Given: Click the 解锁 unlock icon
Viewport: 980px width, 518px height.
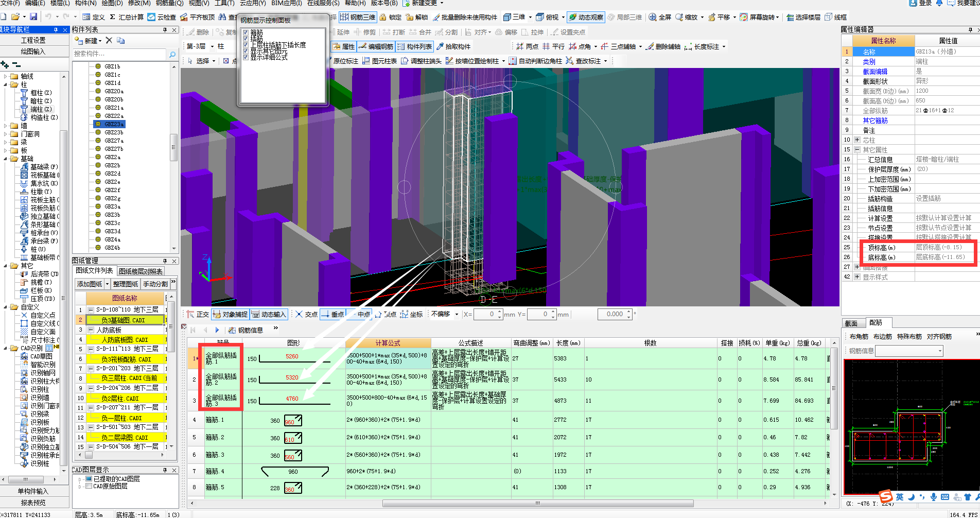Looking at the screenshot, I should tap(417, 17).
